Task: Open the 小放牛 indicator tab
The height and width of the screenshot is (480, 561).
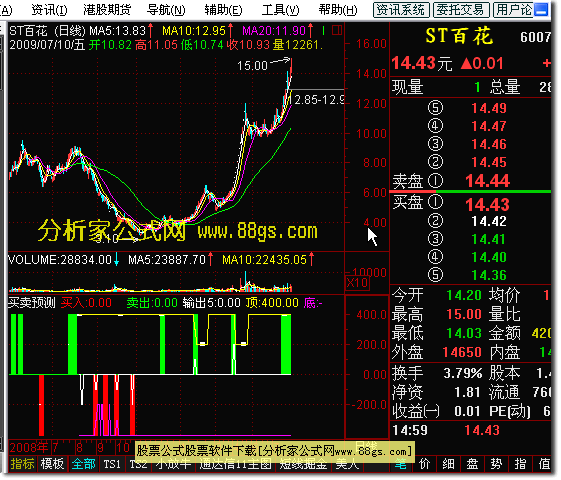Action: (173, 465)
